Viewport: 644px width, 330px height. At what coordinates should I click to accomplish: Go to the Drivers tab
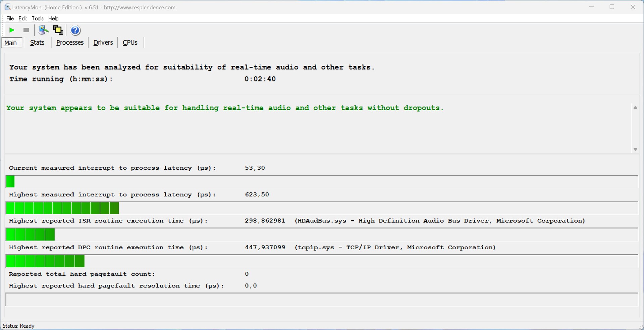[103, 43]
